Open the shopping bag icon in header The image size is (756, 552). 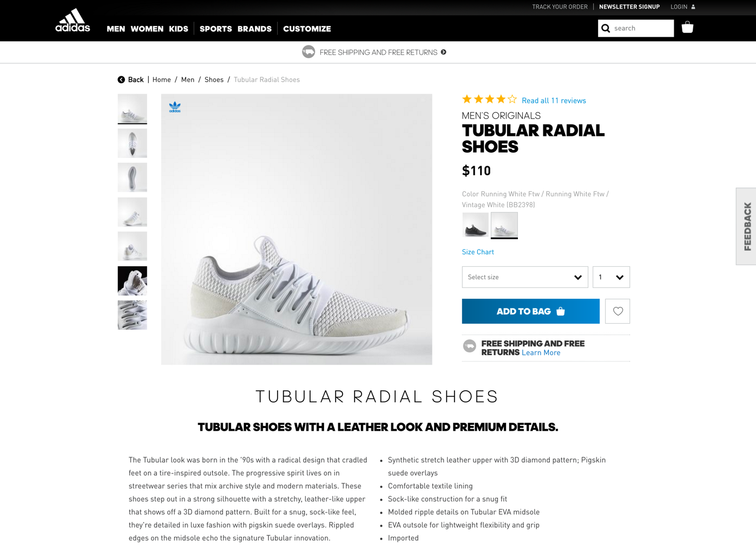point(687,27)
